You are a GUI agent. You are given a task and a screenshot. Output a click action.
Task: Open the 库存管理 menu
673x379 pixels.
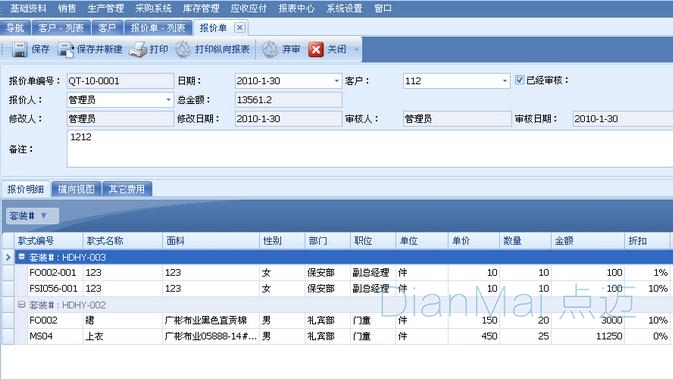pyautogui.click(x=201, y=8)
